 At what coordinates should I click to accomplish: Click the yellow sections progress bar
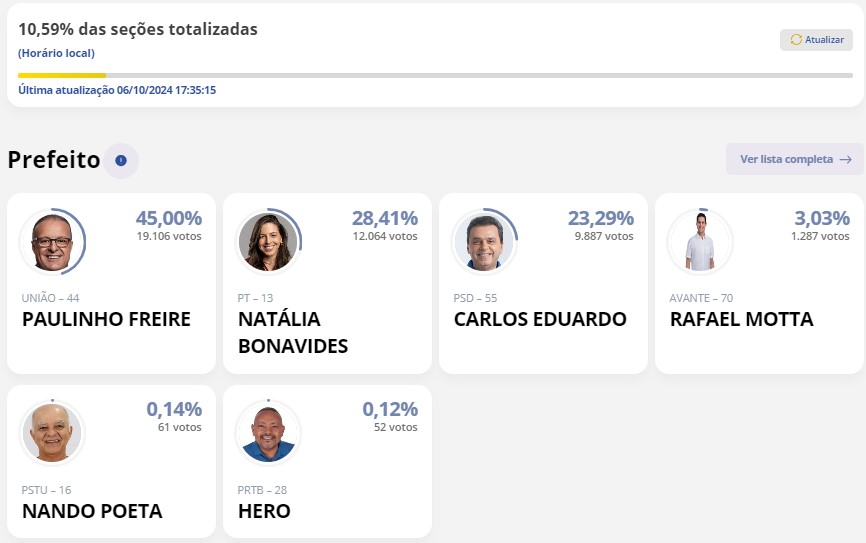tap(62, 75)
